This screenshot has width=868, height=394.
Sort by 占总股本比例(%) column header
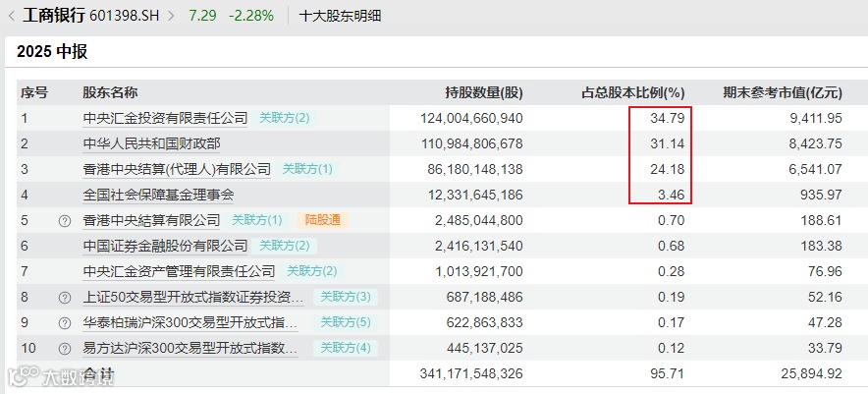click(x=632, y=92)
